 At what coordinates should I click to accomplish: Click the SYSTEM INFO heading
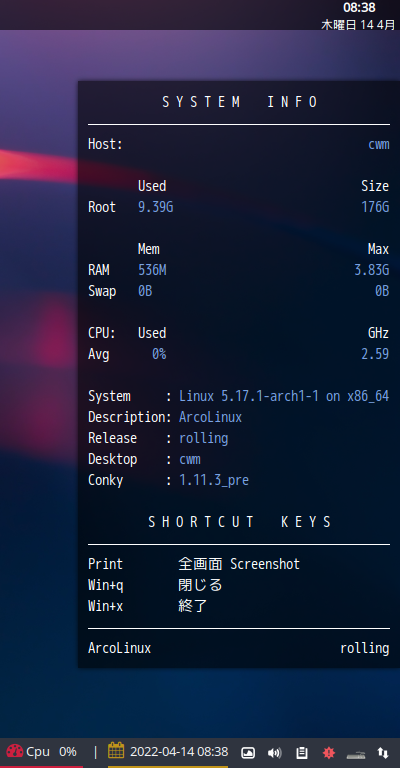point(240,102)
